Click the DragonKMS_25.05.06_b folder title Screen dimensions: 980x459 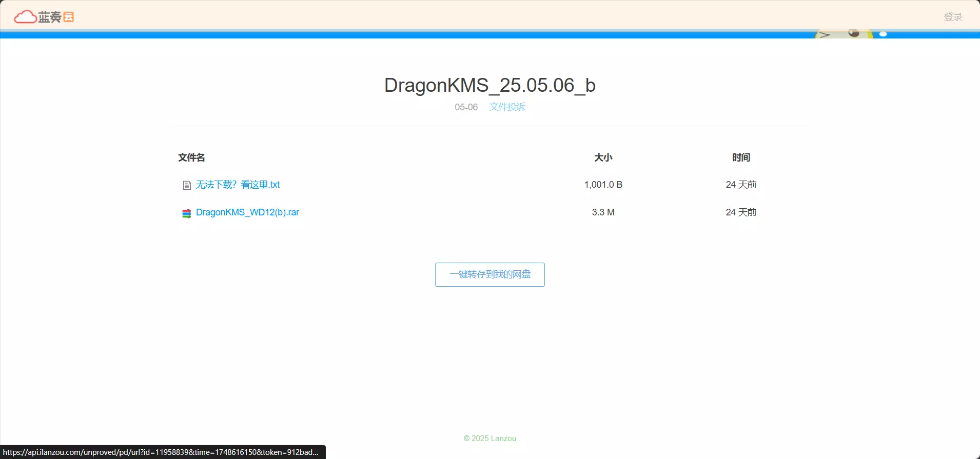coord(490,85)
